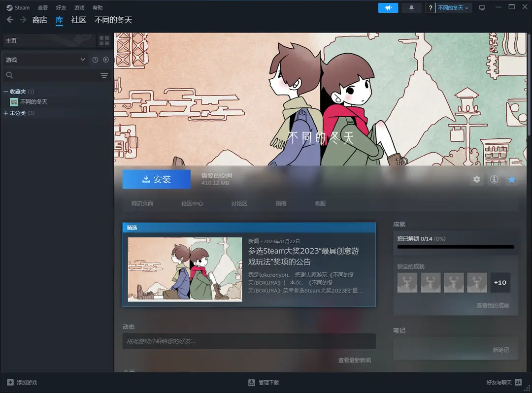
Task: Collapse the 收藏夹 category
Action: (6, 92)
